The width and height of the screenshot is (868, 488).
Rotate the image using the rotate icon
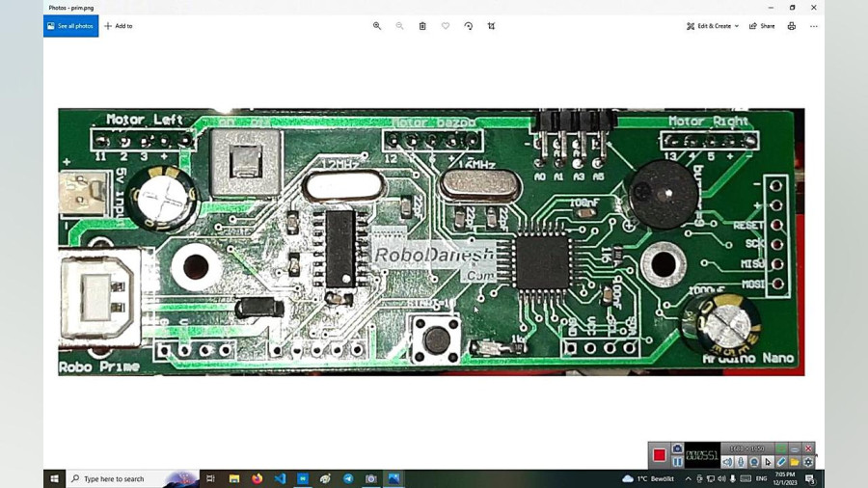click(x=469, y=26)
